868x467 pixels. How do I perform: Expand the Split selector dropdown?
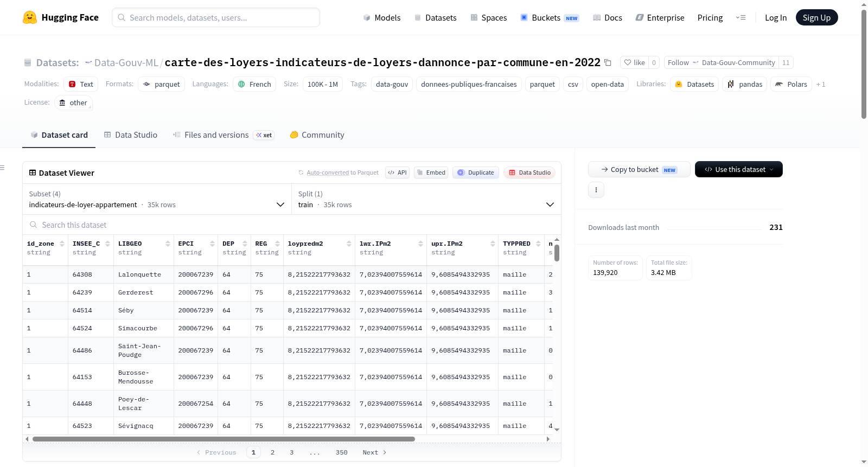(426, 199)
